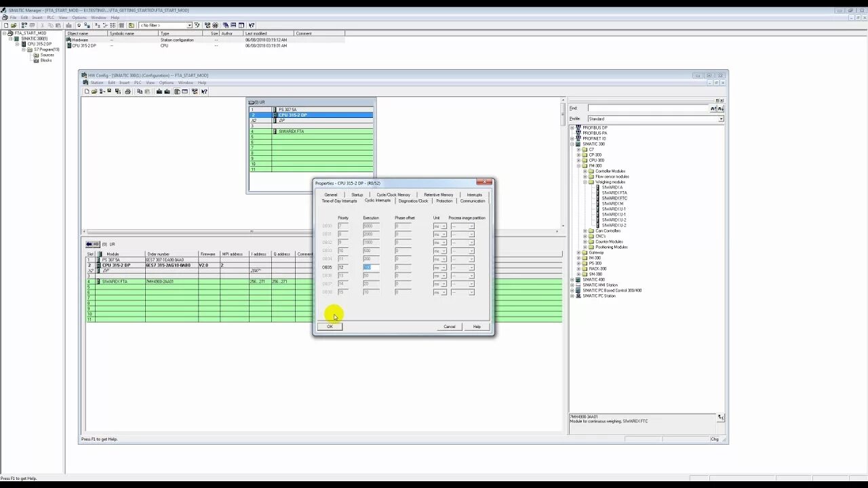
Task: Click Download icon in SIMATIC Manager toolbar
Action: [69, 25]
